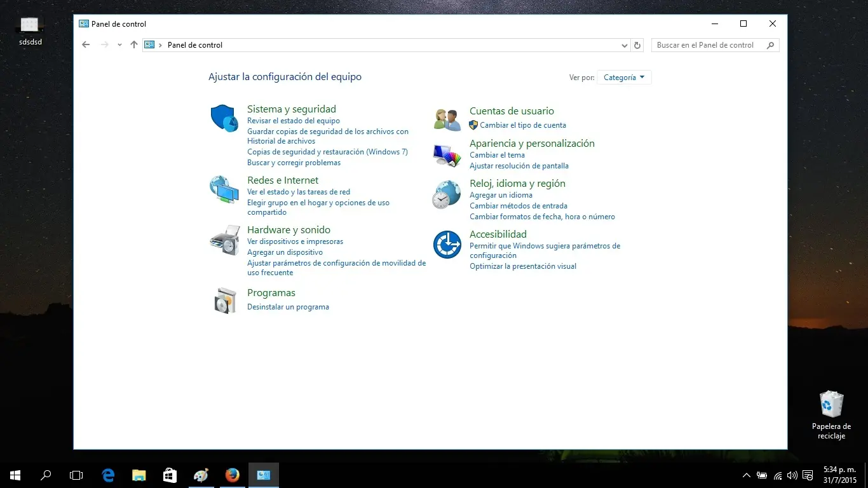Screen dimensions: 868x488
Task: Open the Cuentas de usuario people icon
Action: coord(447,119)
